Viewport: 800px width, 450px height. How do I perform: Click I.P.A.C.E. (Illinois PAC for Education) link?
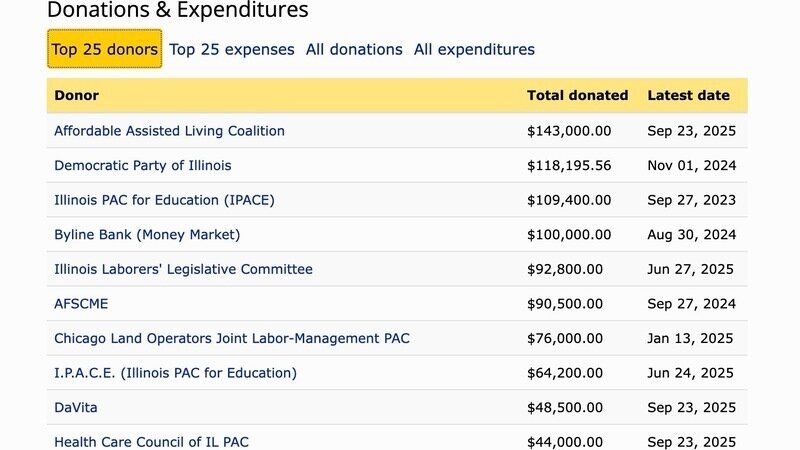[x=175, y=373]
